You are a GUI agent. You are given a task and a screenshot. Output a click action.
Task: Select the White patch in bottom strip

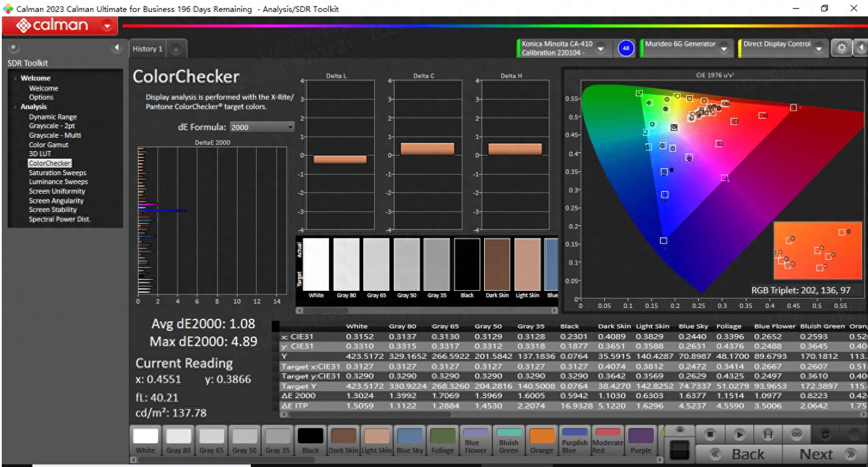tap(146, 441)
